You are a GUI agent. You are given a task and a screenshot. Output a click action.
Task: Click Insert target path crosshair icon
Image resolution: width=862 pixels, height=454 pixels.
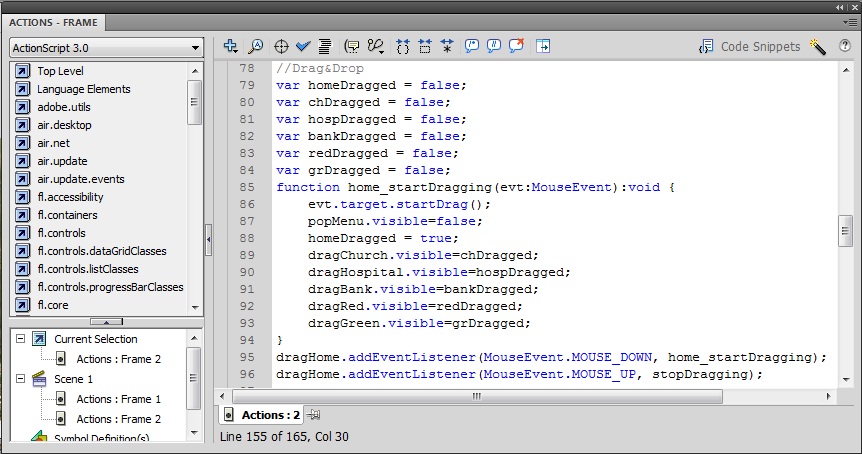(x=281, y=46)
